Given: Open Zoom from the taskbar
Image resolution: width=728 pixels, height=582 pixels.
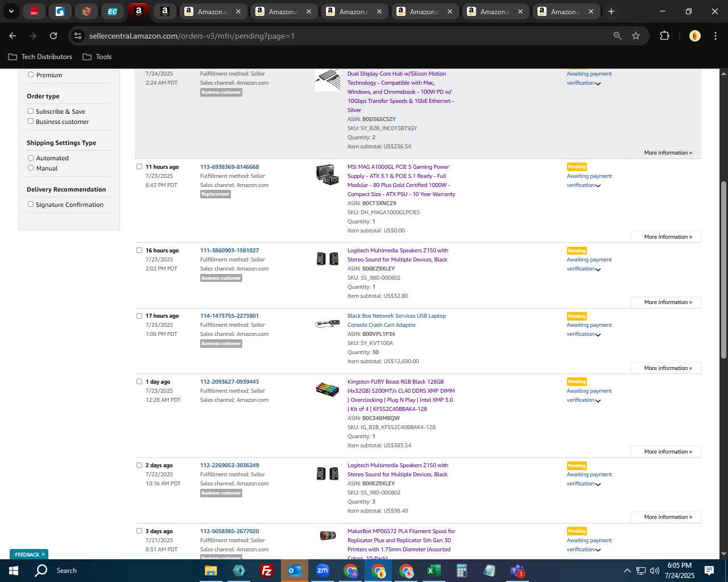Looking at the screenshot, I should 322,571.
